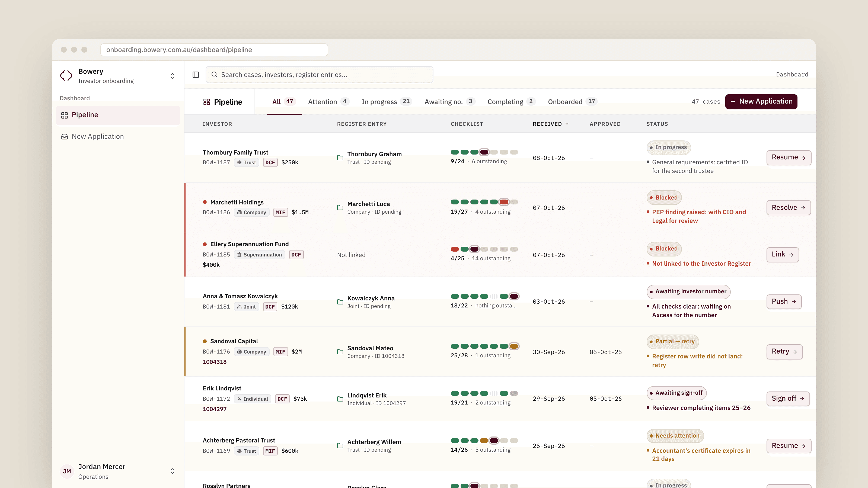This screenshot has height=488, width=868.
Task: Click the Dashboard breadcrumb at top right
Action: coord(792,75)
